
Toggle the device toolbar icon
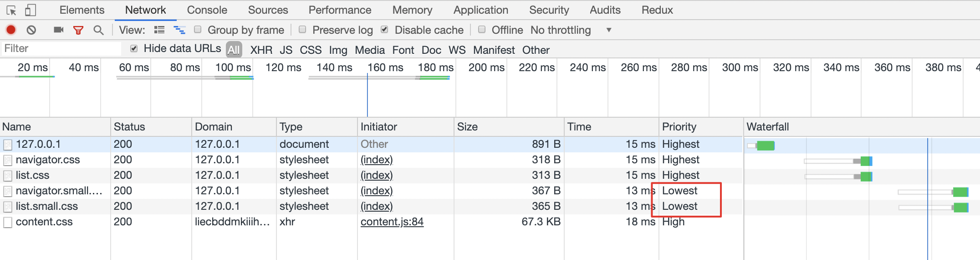[31, 10]
